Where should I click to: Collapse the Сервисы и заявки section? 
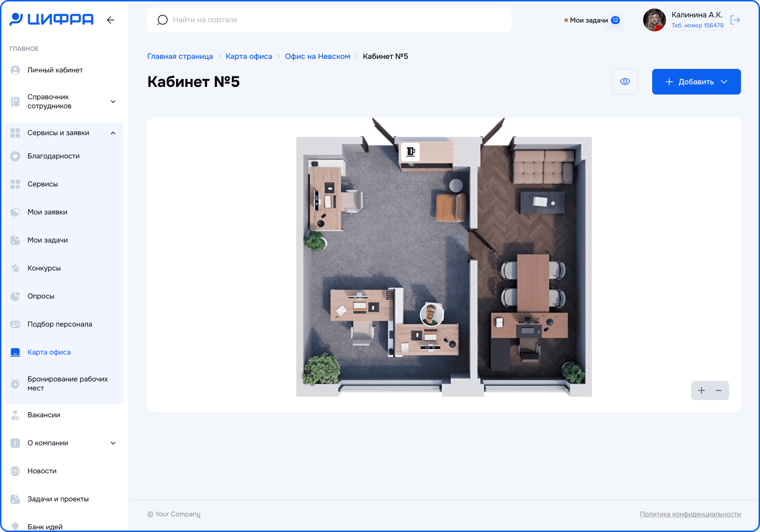(113, 133)
